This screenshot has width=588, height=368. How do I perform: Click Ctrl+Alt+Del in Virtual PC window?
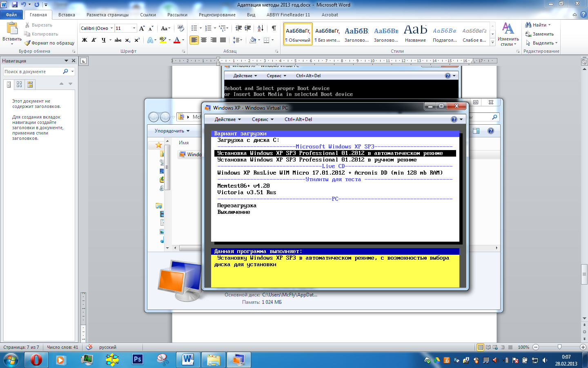click(x=298, y=119)
